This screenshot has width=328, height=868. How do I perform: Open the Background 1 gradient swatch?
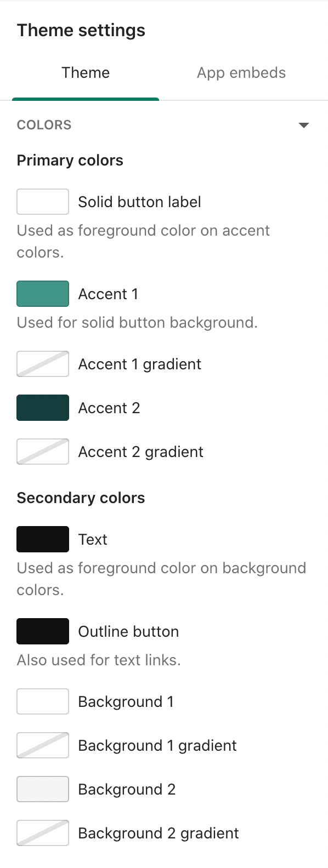click(x=43, y=745)
